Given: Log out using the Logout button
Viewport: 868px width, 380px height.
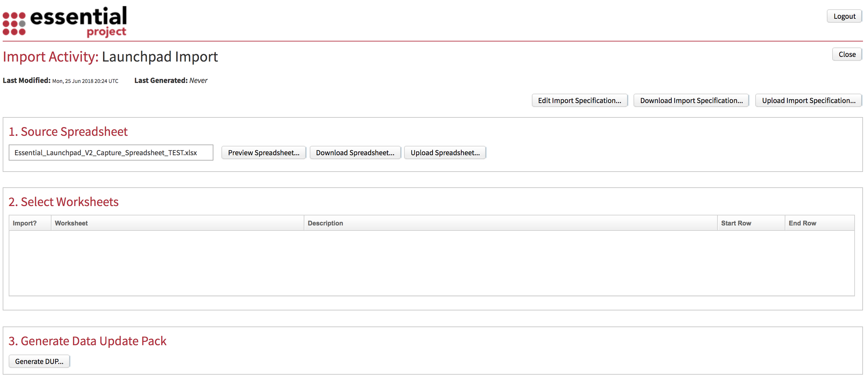Looking at the screenshot, I should tap(844, 16).
